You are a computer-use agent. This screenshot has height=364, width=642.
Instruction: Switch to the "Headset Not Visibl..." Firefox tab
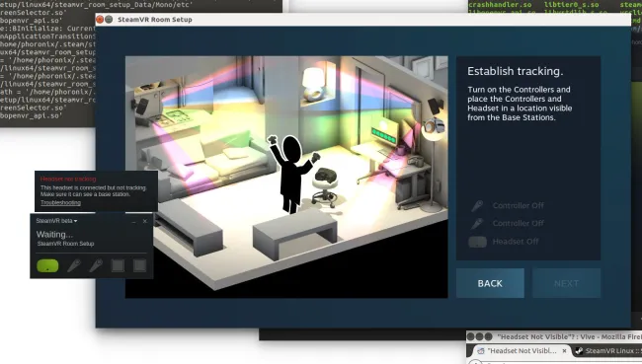click(520, 351)
